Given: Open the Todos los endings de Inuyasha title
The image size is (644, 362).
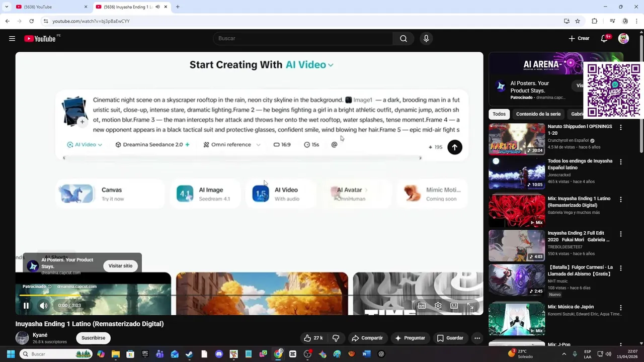Looking at the screenshot, I should click(580, 164).
